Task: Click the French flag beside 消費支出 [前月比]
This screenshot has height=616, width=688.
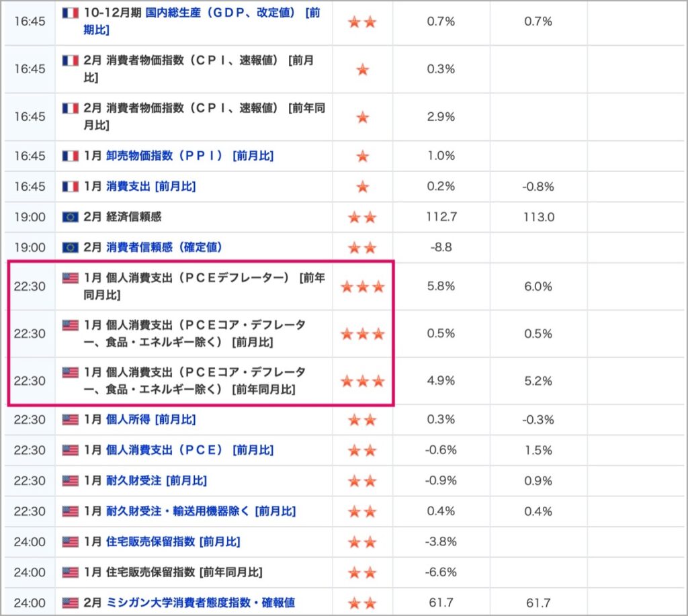Action: pos(70,187)
